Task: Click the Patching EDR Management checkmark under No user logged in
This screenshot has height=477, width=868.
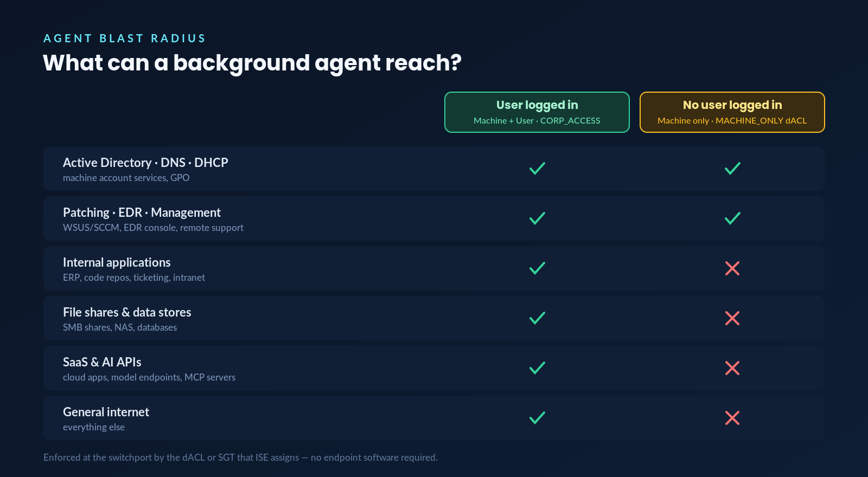Action: pyautogui.click(x=732, y=218)
